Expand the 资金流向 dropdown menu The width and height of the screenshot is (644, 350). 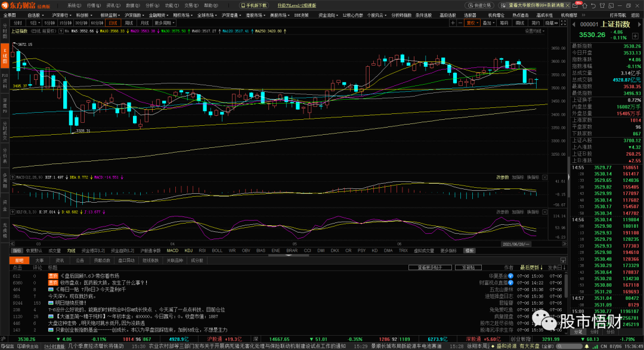pos(328,15)
